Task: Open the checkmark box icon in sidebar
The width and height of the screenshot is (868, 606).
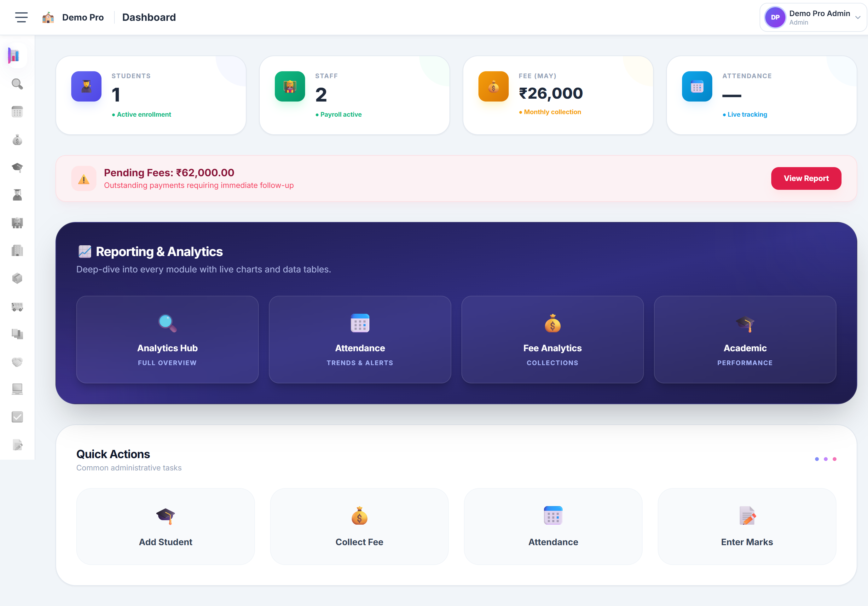Action: 17,417
